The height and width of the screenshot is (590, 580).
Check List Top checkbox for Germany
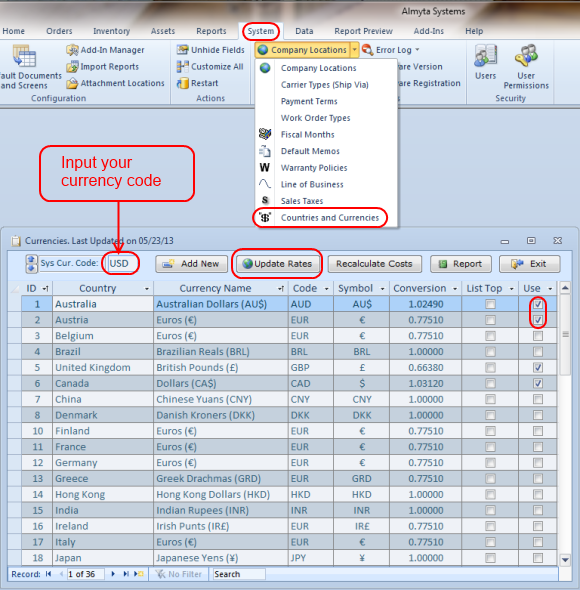point(490,462)
